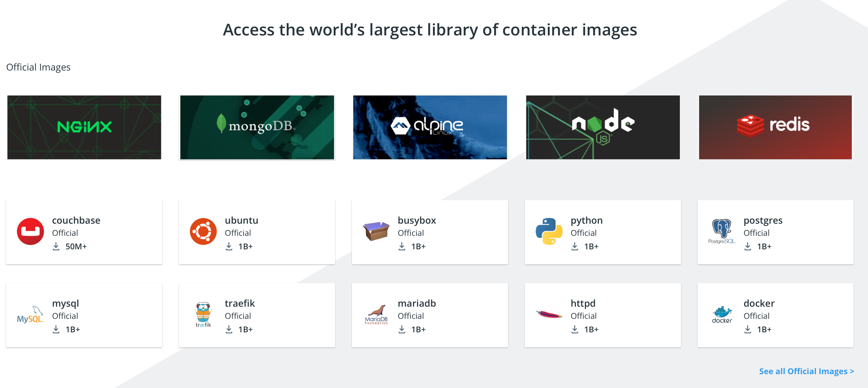This screenshot has height=388, width=868.
Task: Open the python image title
Action: coord(587,221)
